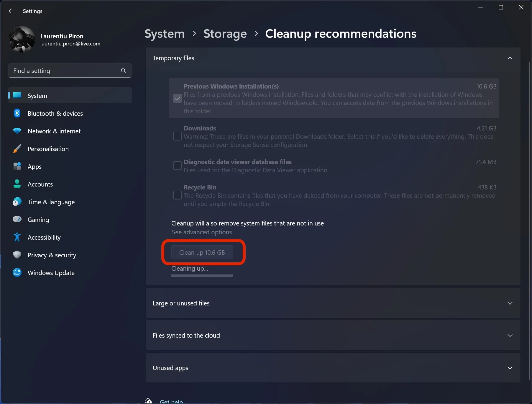Viewport: 532px width, 404px height.
Task: Click the Privacy shield icon
Action: [x=17, y=255]
